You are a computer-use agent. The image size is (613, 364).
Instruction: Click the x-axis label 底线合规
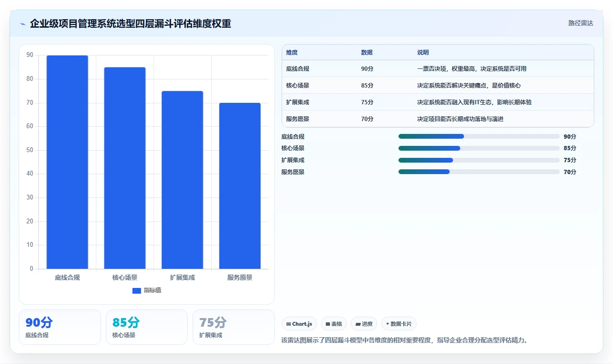[67, 277]
